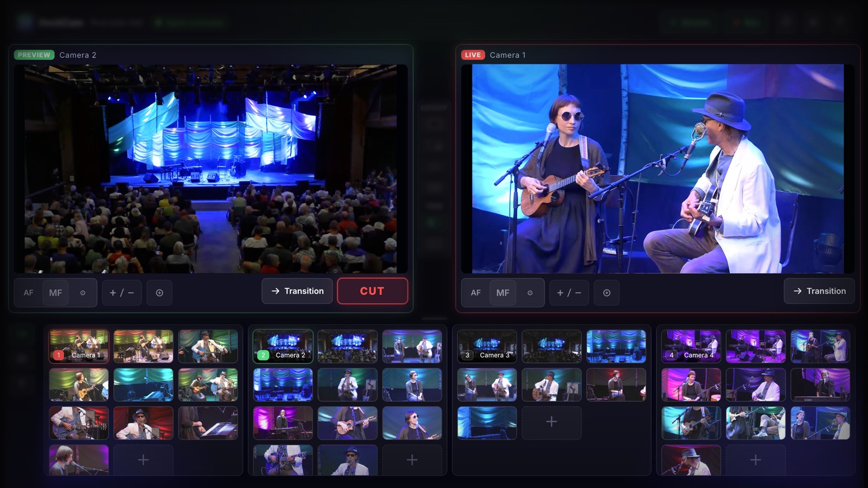This screenshot has height=488, width=868.
Task: Click the + / − zoom control under Preview
Action: click(122, 293)
